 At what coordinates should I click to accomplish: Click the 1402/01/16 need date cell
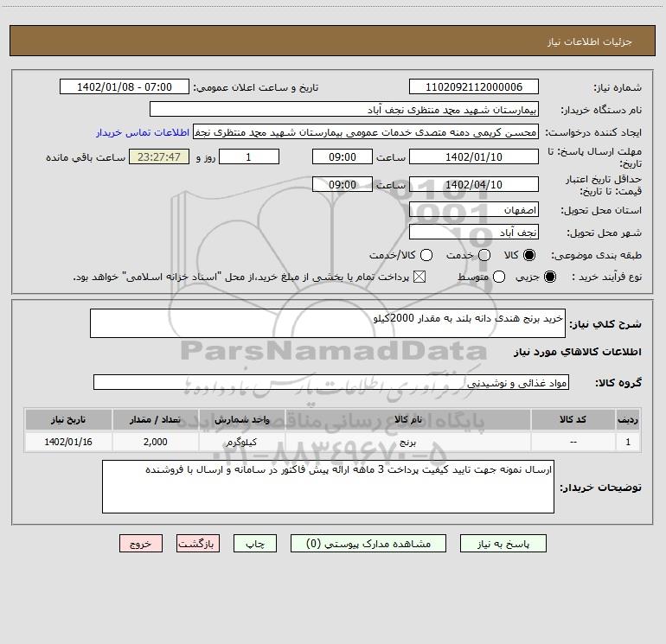pyautogui.click(x=68, y=442)
